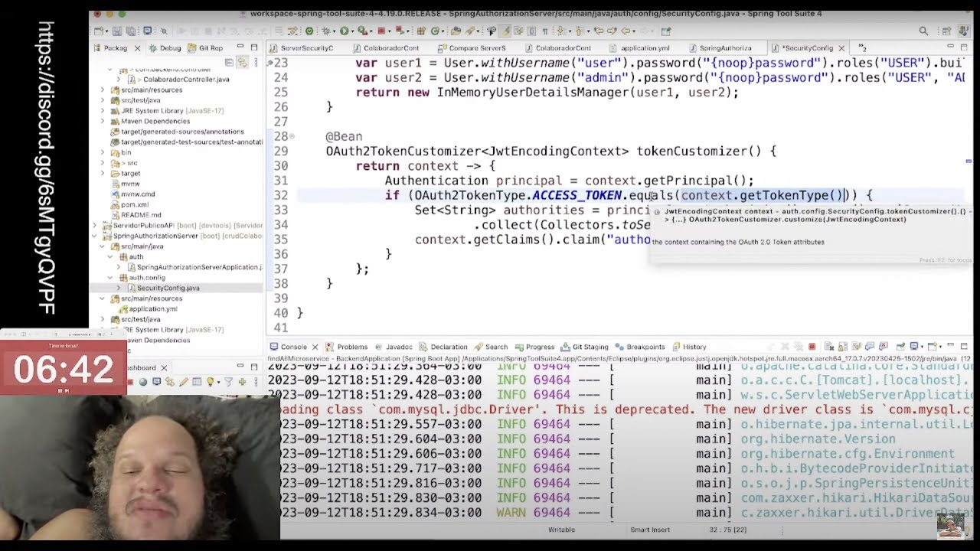980x551 pixels.
Task: Click the New file toolbar icon
Action: tap(99, 31)
